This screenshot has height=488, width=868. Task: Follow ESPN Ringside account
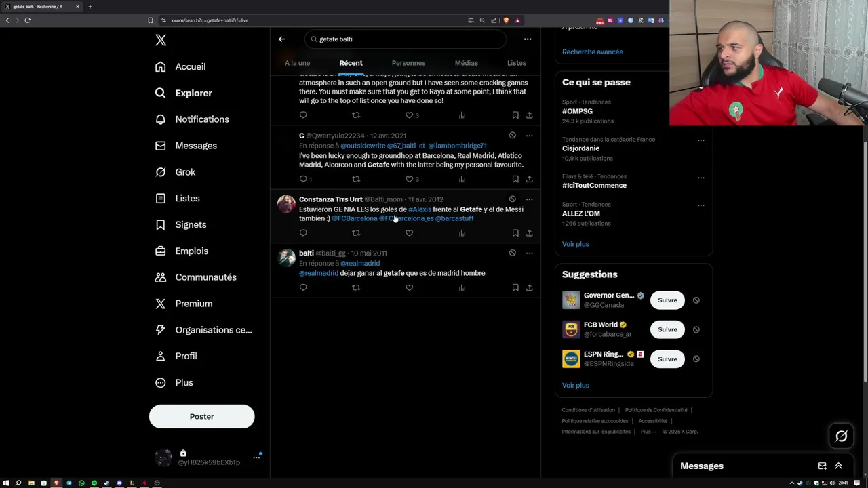click(x=667, y=359)
